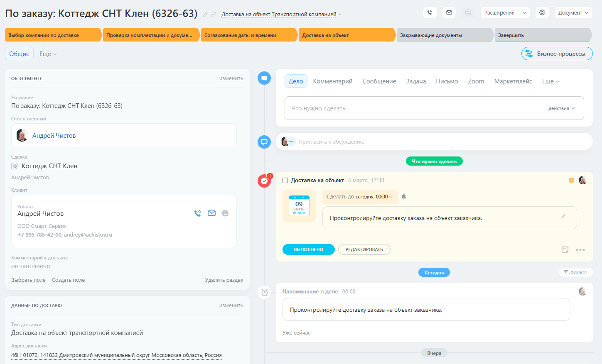Viewport: 602px width, 364px height.
Task: Click the phone call icon in top toolbar
Action: coord(430,12)
